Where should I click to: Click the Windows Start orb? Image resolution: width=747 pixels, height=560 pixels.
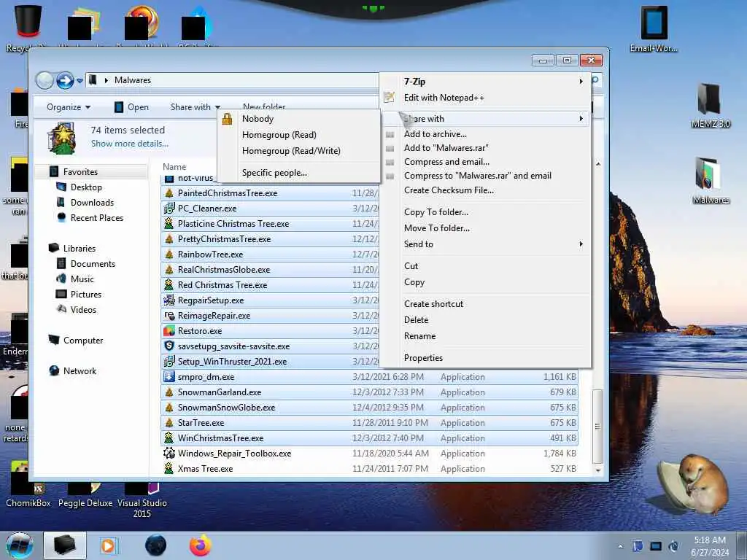(x=19, y=545)
